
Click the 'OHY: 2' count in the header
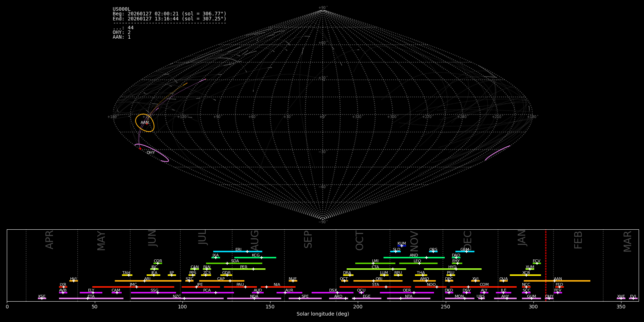pos(122,33)
